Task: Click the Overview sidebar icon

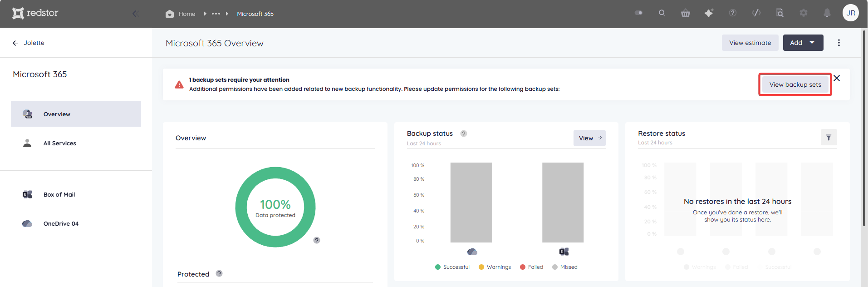Action: [x=27, y=114]
